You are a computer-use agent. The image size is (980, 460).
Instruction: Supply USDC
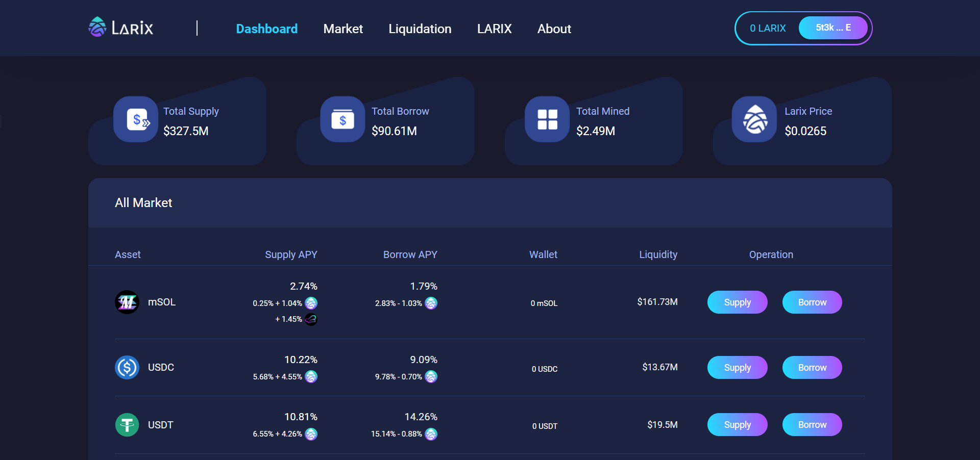[x=737, y=367]
